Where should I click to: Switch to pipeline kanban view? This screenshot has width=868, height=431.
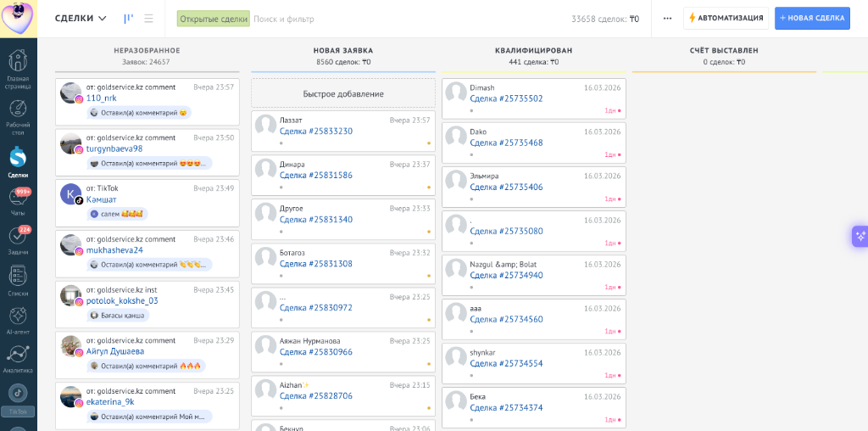[129, 19]
